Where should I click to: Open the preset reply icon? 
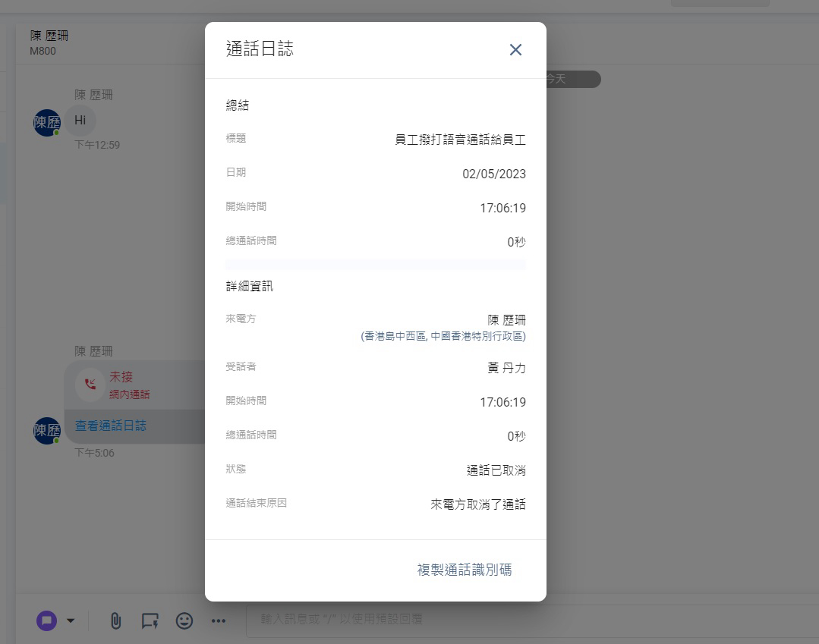(150, 620)
